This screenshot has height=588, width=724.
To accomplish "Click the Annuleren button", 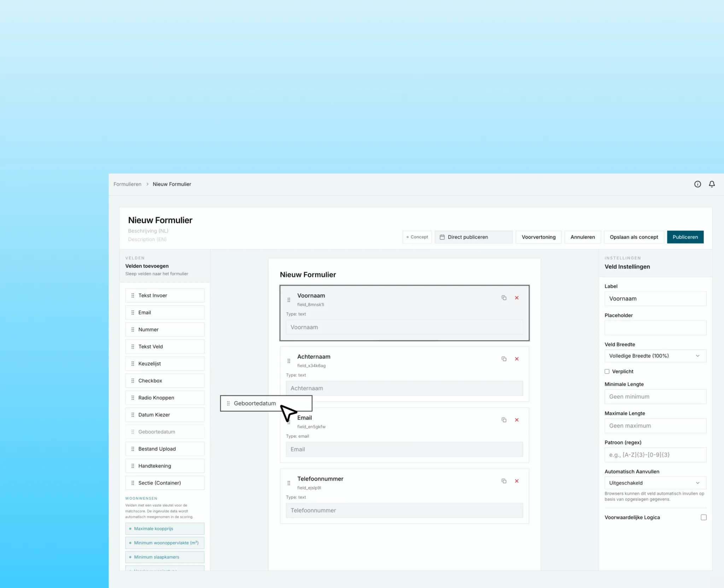I will [583, 237].
